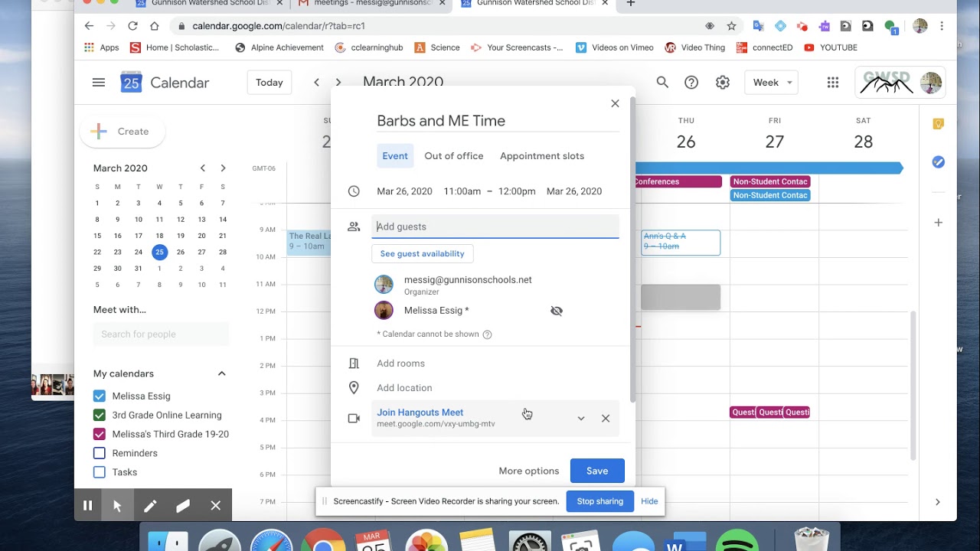Screen dimensions: 980x551
Task: Open the settings gear menu
Action: (723, 83)
